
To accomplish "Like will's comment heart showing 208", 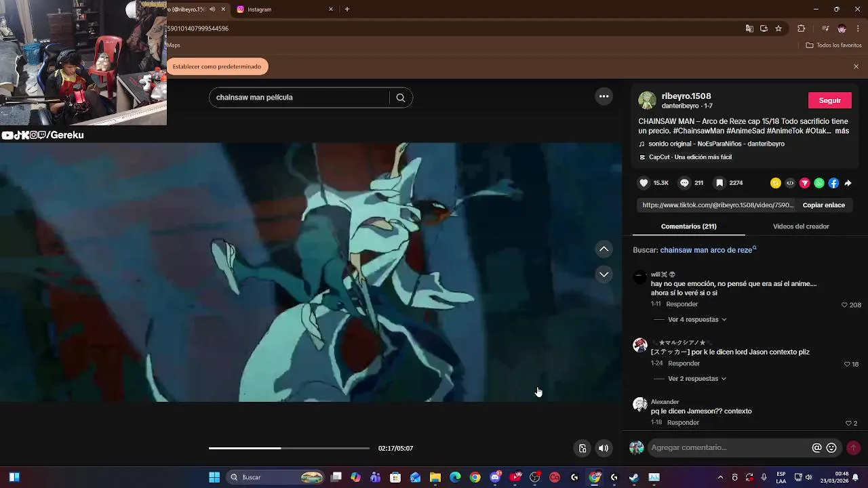I will click(844, 305).
